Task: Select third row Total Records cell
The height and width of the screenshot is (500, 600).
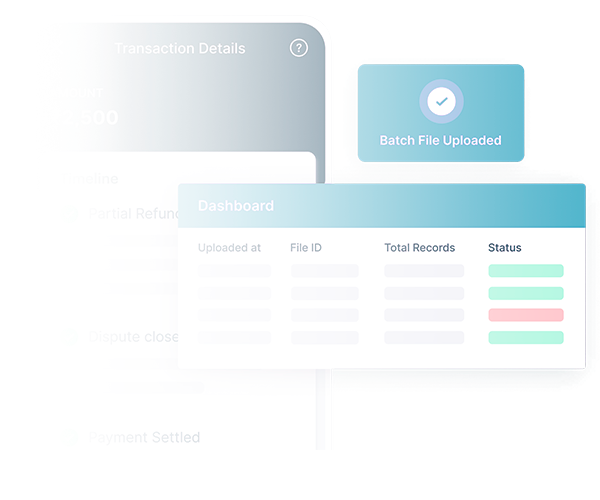Action: click(x=424, y=315)
